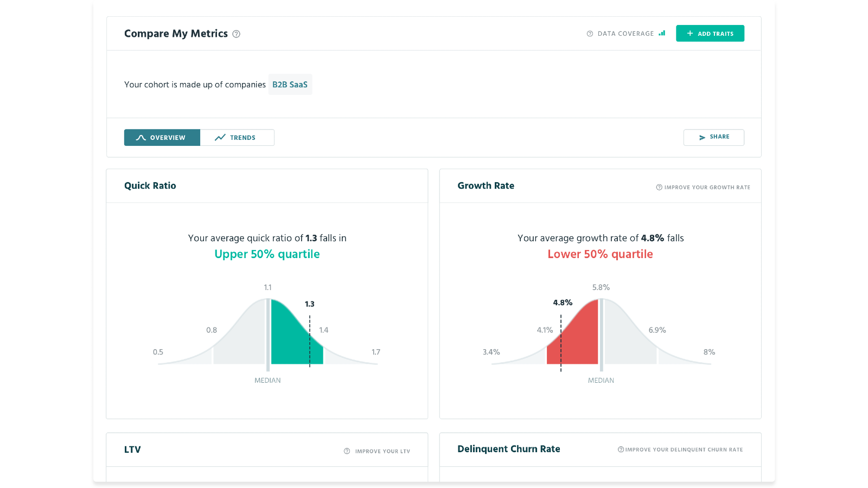868x488 pixels.
Task: Open the Improve Your LTV link
Action: click(382, 451)
